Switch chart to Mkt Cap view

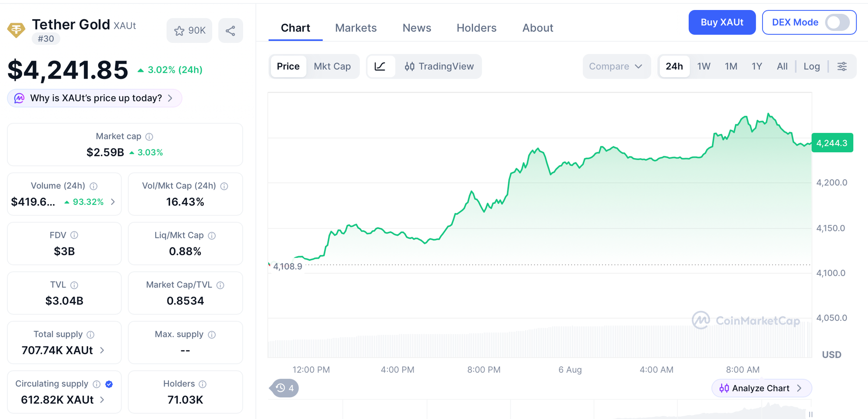click(x=332, y=66)
